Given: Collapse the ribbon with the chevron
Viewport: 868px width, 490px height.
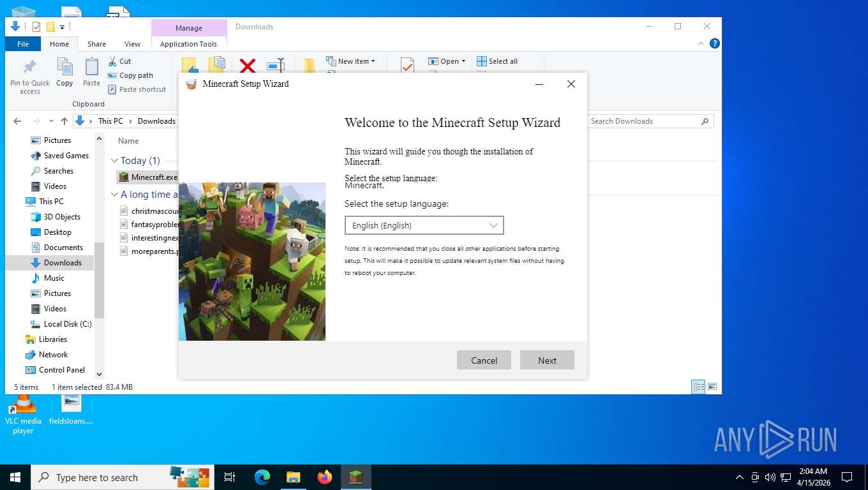Looking at the screenshot, I should pyautogui.click(x=701, y=43).
